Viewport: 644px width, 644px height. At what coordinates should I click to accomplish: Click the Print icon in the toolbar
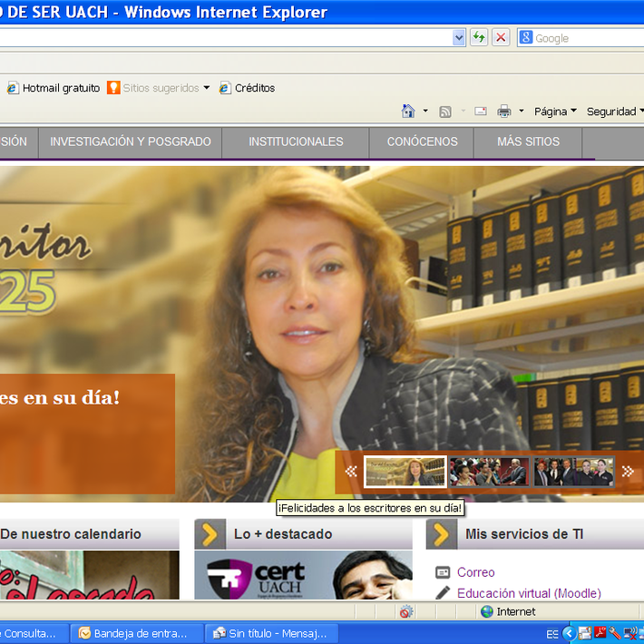pos(503,112)
